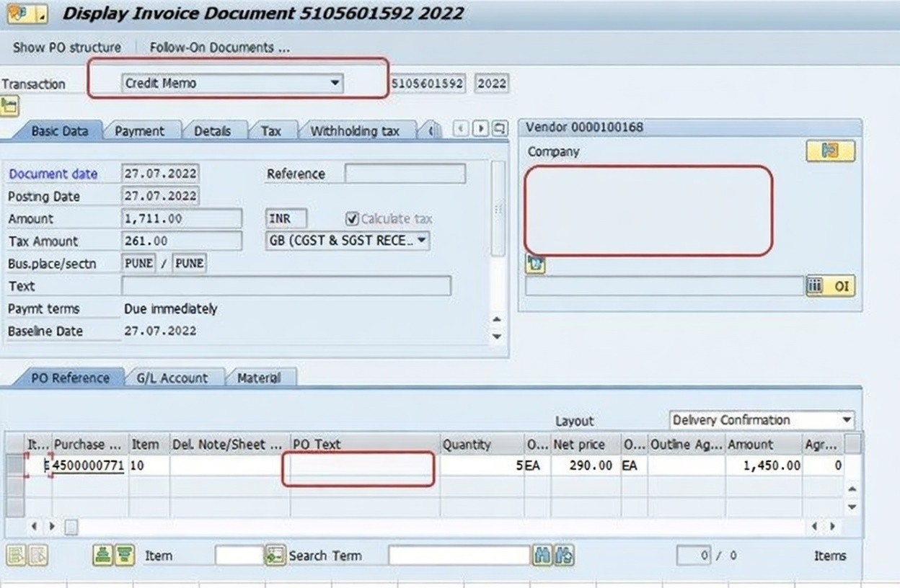Click the position icon beside Search Term
Screen dimensions: 900x588
coord(275,556)
